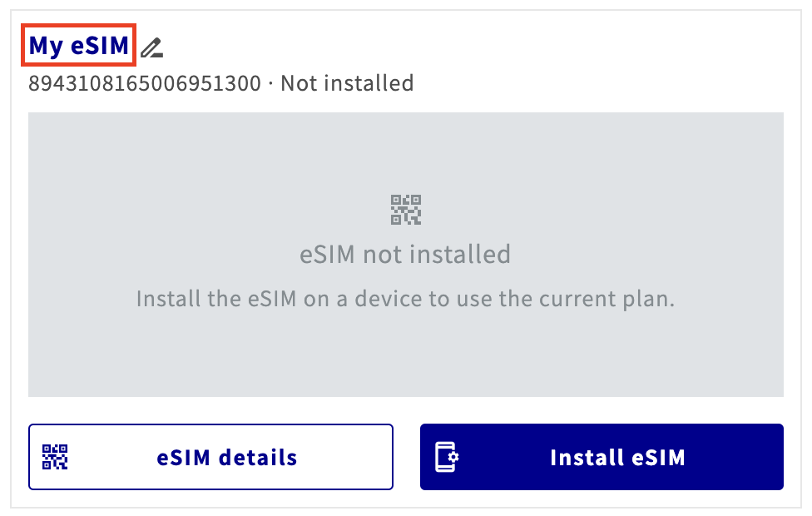Select the eSIM details option

coord(210,456)
